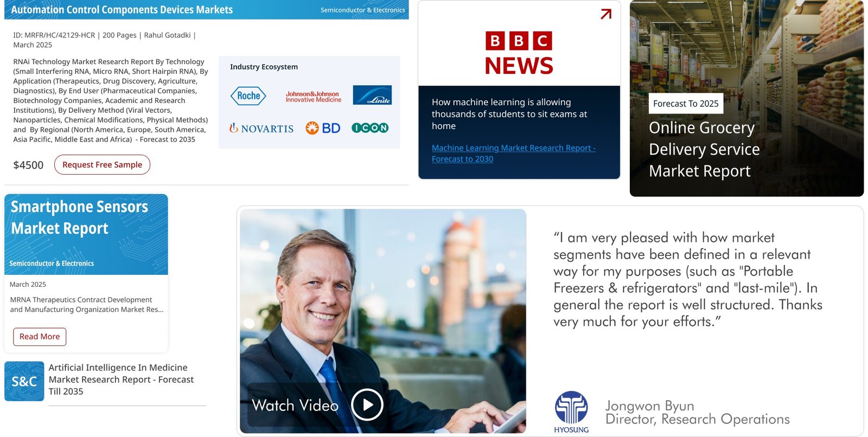Image resolution: width=868 pixels, height=437 pixels.
Task: Click the BBC News logo
Action: pyautogui.click(x=519, y=53)
